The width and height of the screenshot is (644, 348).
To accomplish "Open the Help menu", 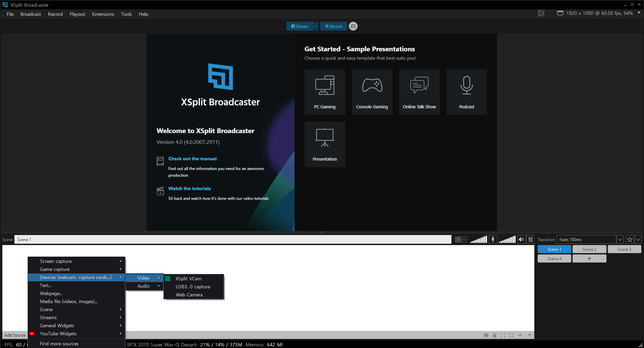I will click(144, 14).
